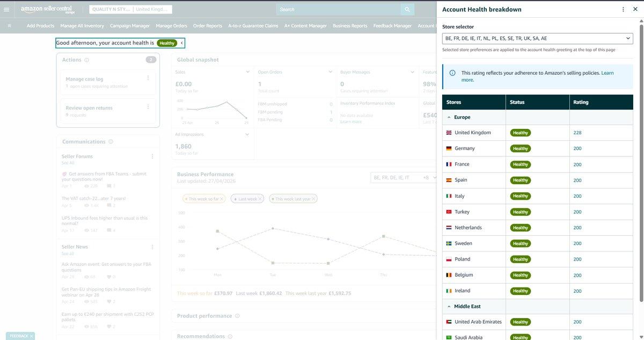Click the search magnifier button
Viewport: 644px width, 340px height.
pyautogui.click(x=407, y=9)
